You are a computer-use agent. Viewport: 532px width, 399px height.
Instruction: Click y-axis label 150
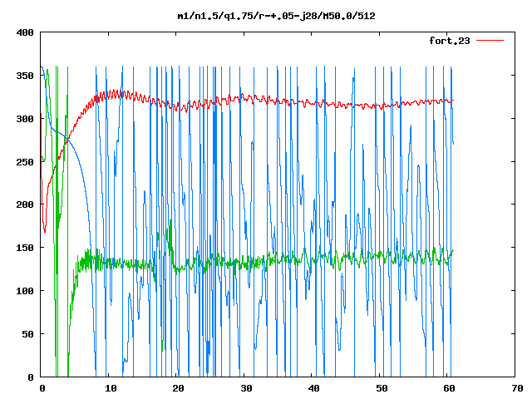[25, 248]
